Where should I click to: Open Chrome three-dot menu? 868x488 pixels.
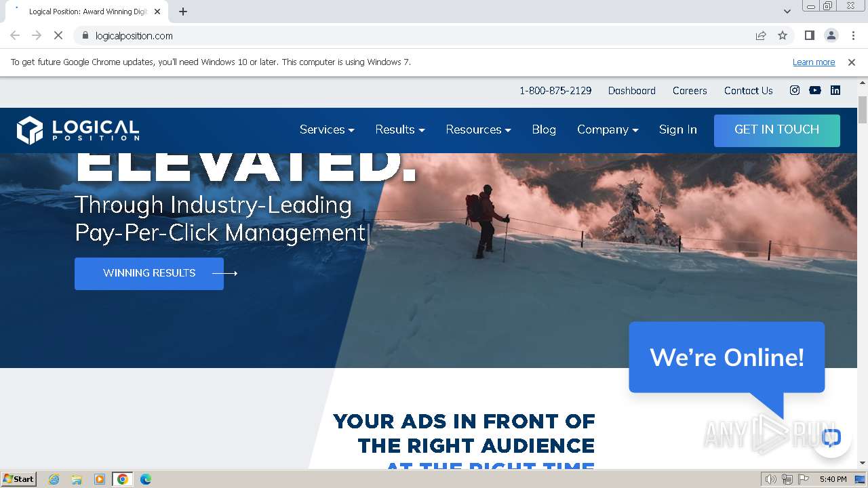pyautogui.click(x=853, y=35)
